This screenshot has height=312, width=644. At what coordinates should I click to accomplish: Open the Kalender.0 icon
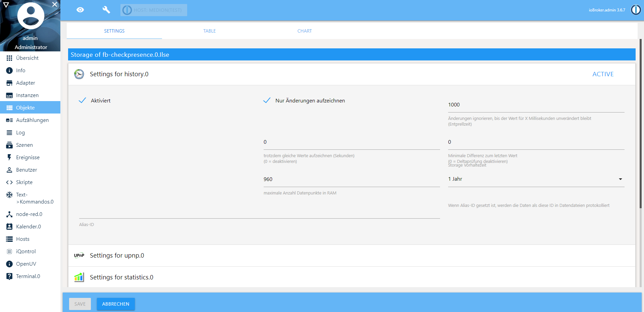(x=9, y=227)
